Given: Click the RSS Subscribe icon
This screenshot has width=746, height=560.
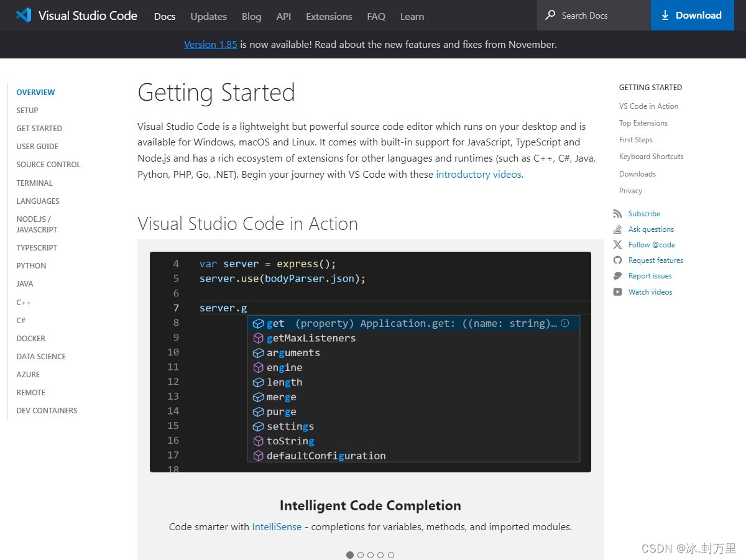Looking at the screenshot, I should coord(617,214).
